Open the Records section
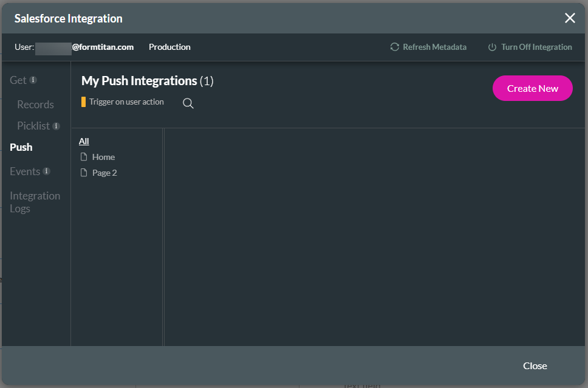Viewport: 588px width, 388px height. click(x=36, y=105)
